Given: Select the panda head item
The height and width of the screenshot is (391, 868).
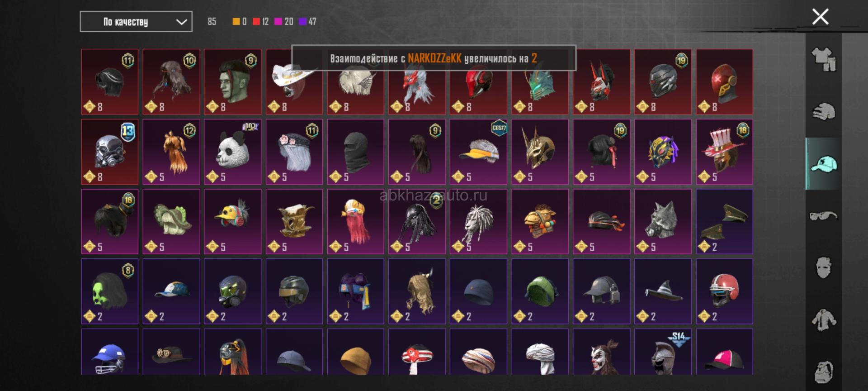Looking at the screenshot, I should (233, 152).
